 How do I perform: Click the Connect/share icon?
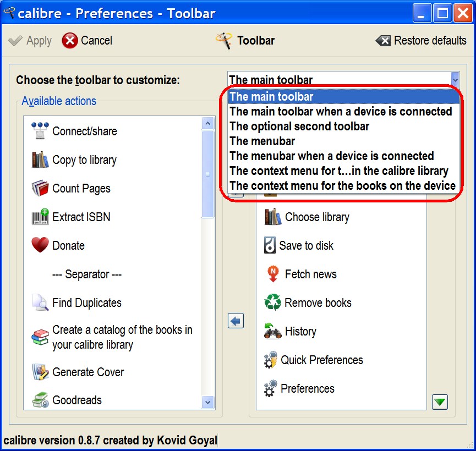[40, 131]
